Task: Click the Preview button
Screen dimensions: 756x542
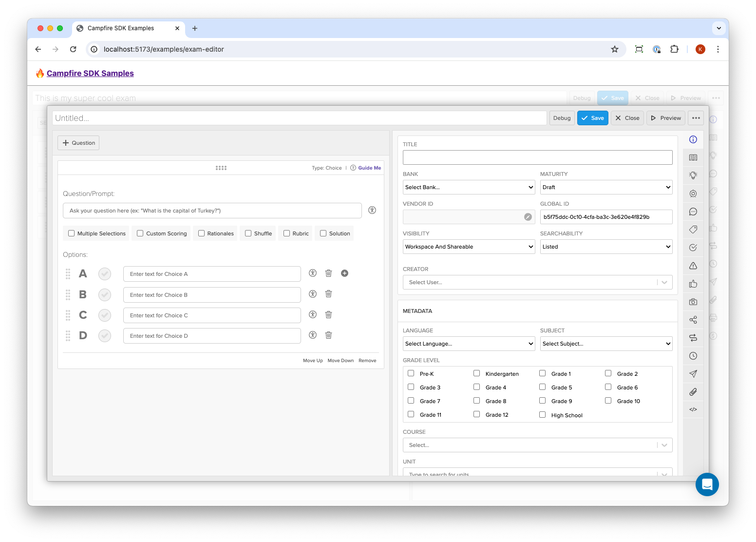Action: 666,118
